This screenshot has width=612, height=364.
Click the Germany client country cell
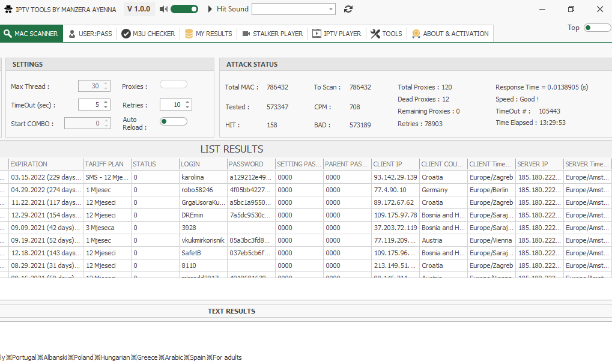pos(443,190)
